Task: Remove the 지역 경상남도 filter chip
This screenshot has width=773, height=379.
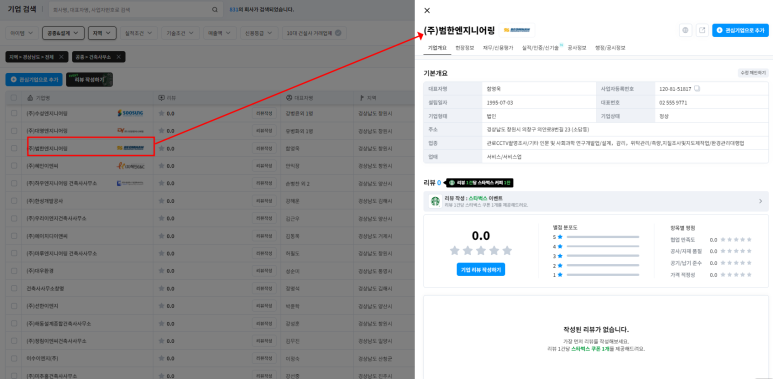Action: pyautogui.click(x=61, y=57)
